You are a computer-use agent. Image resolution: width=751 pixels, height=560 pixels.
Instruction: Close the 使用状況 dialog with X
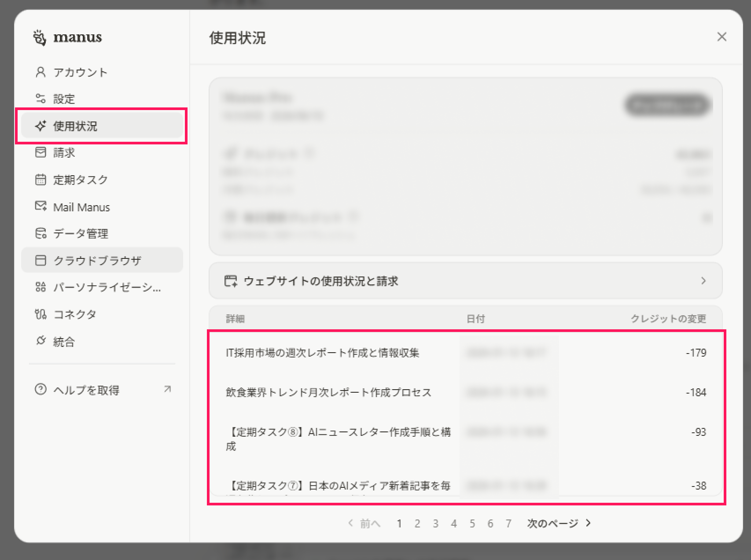tap(722, 37)
